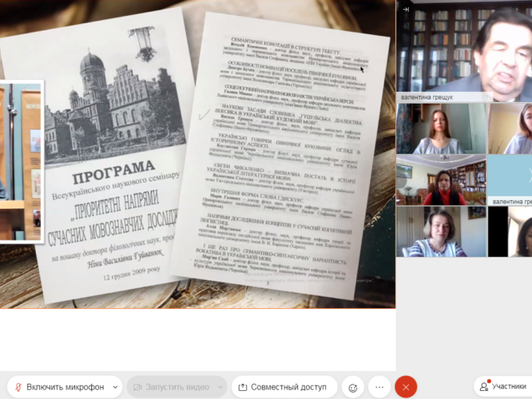Click the crossed-out microphone icon
532x399 pixels.
pyautogui.click(x=17, y=387)
